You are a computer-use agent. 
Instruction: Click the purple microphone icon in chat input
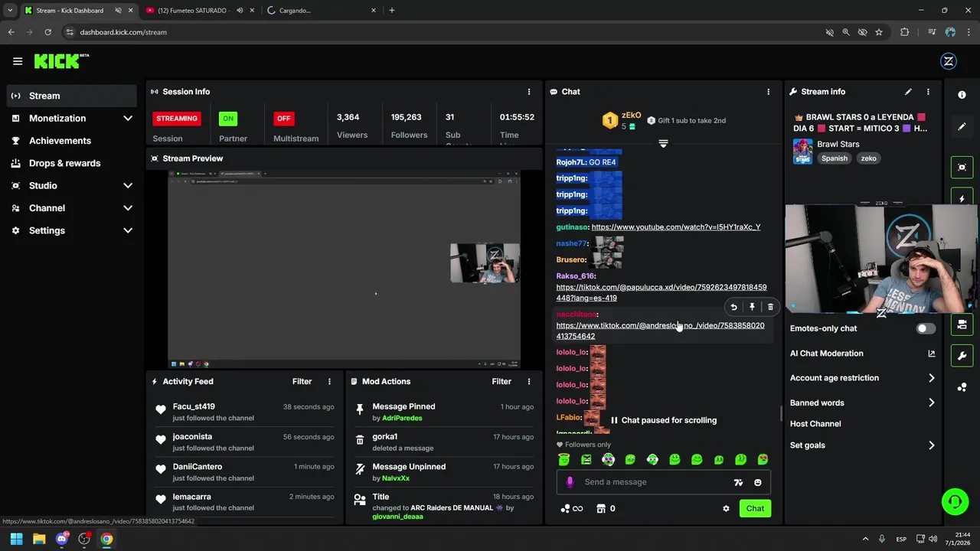pyautogui.click(x=570, y=482)
